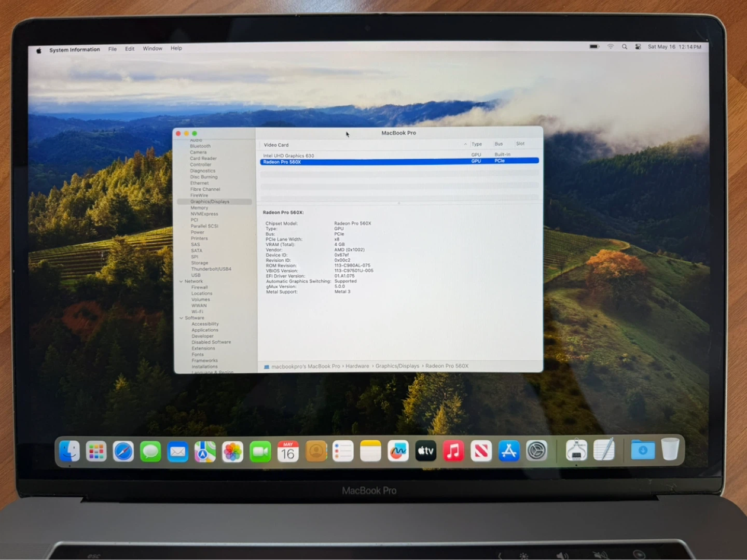Sort by the Bus column header
This screenshot has height=560, width=747.
click(x=499, y=144)
